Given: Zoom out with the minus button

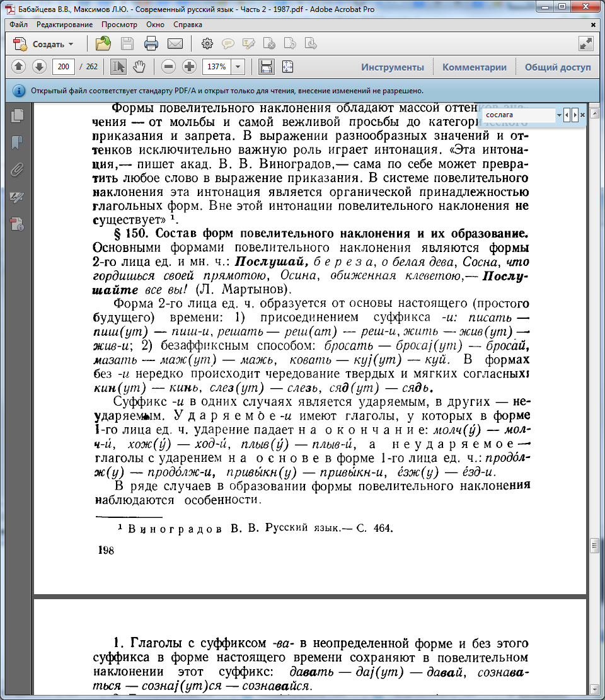Looking at the screenshot, I should point(168,67).
